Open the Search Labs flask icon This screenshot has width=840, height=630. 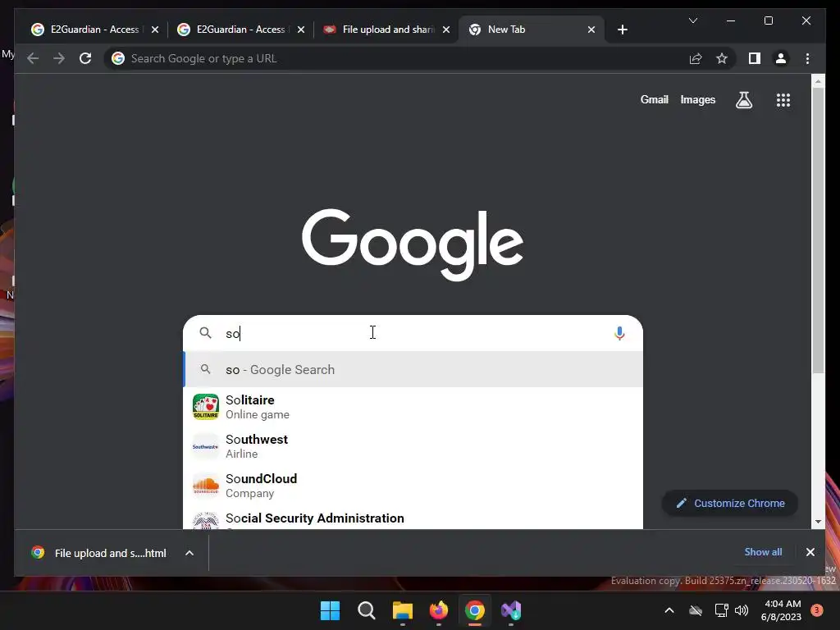tap(743, 99)
